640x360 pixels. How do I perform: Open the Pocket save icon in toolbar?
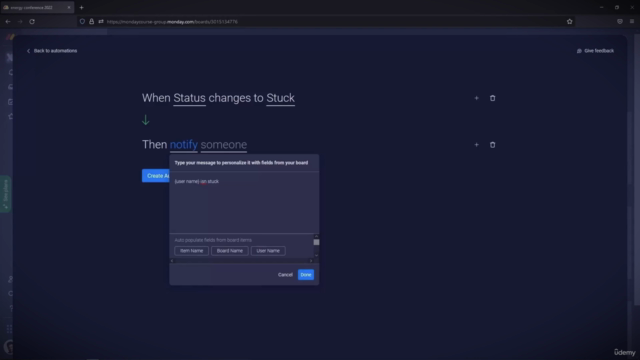coord(620,22)
